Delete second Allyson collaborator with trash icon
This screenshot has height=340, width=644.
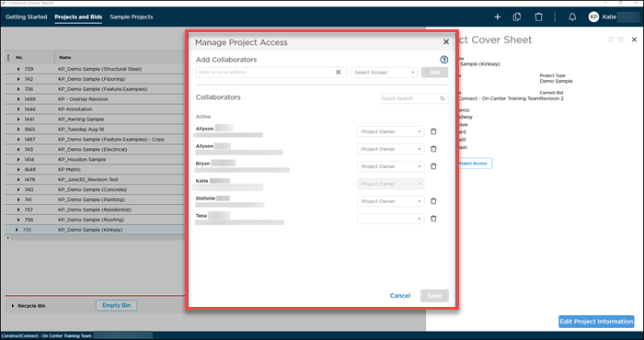[433, 149]
